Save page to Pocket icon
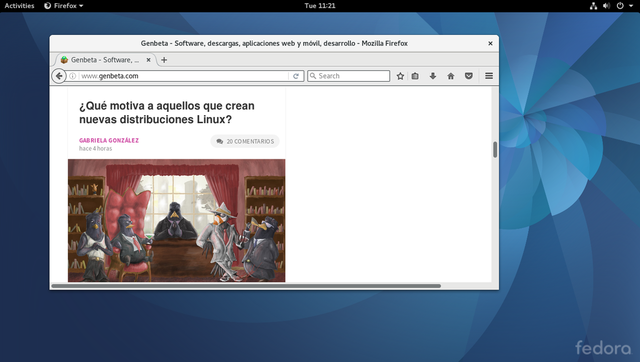This screenshot has height=362, width=640. (x=469, y=76)
